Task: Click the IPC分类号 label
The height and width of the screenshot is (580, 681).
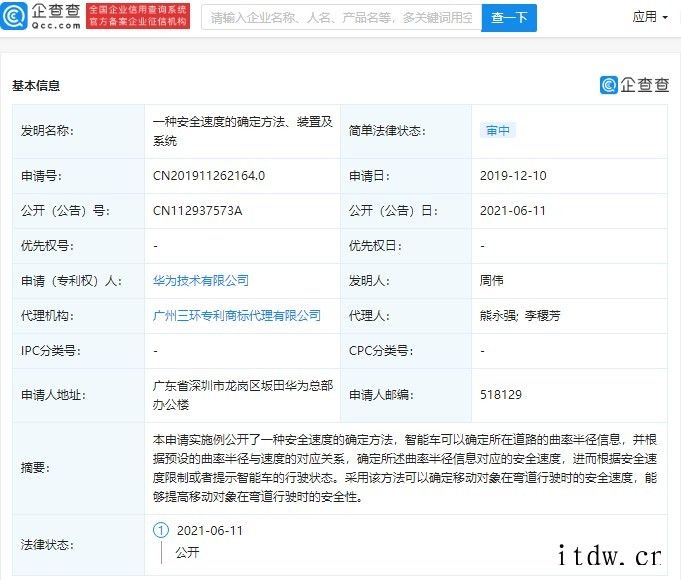Action: (x=50, y=351)
